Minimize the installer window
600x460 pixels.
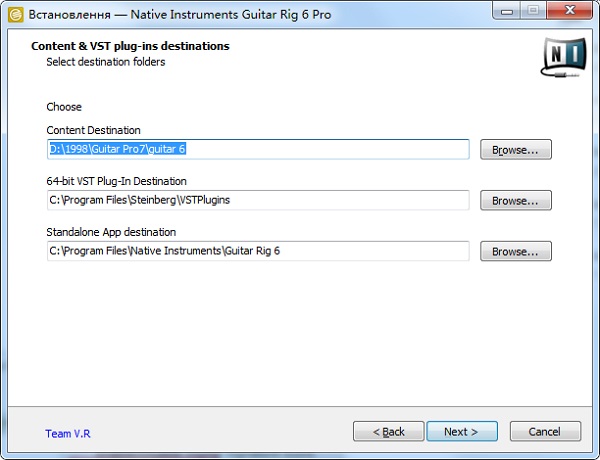click(499, 11)
